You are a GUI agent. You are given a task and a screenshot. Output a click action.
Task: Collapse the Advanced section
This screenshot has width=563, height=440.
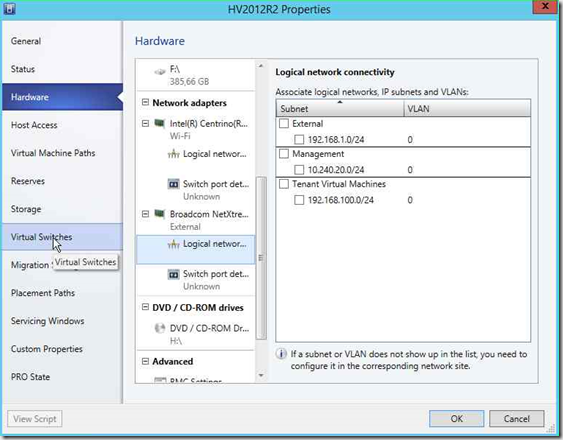[145, 361]
